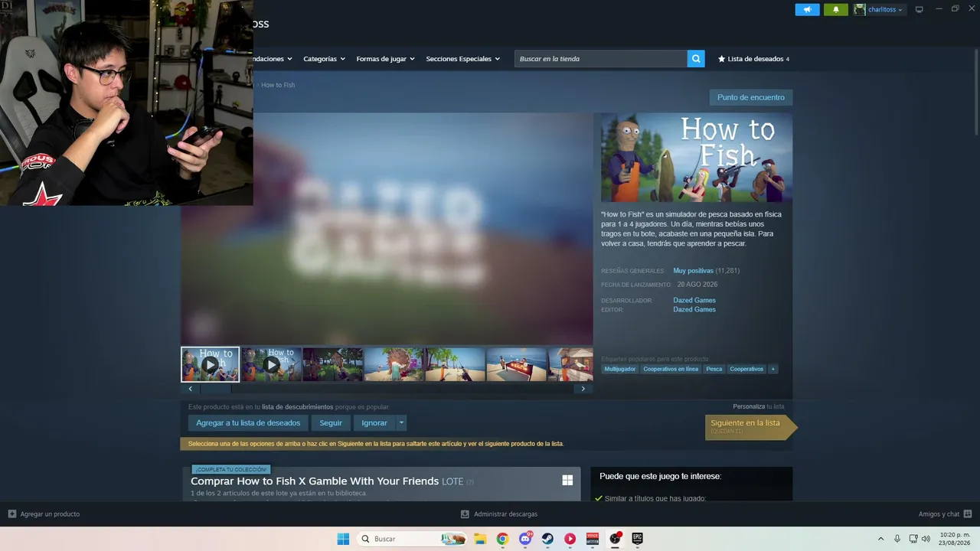The image size is (980, 551).
Task: Click the Seguir button
Action: [331, 423]
